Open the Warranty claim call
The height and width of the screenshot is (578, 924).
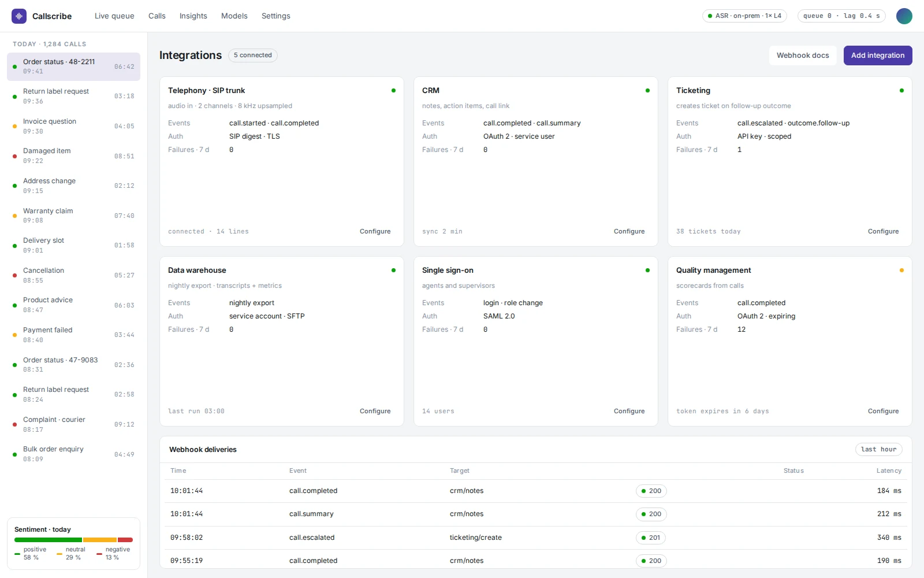(73, 216)
